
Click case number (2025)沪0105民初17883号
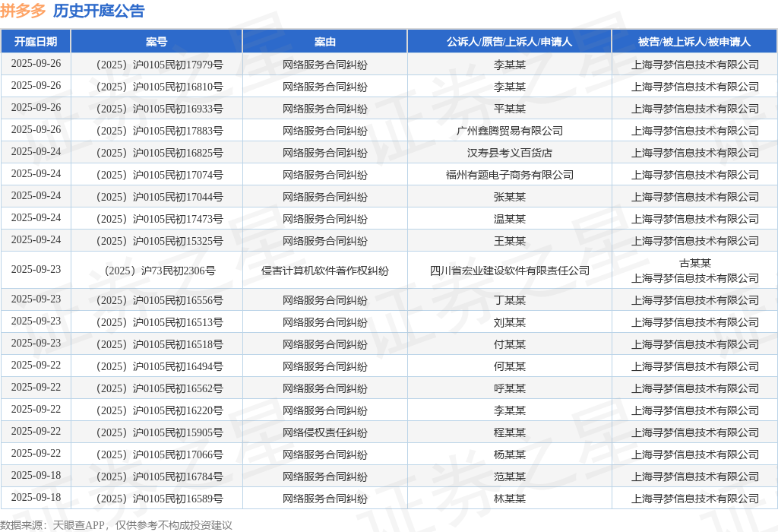157,131
